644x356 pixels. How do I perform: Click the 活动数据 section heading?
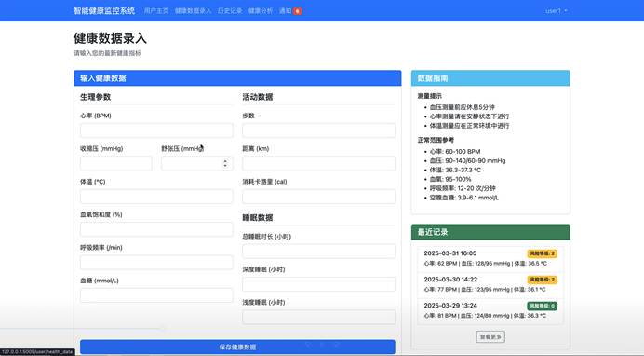[258, 97]
